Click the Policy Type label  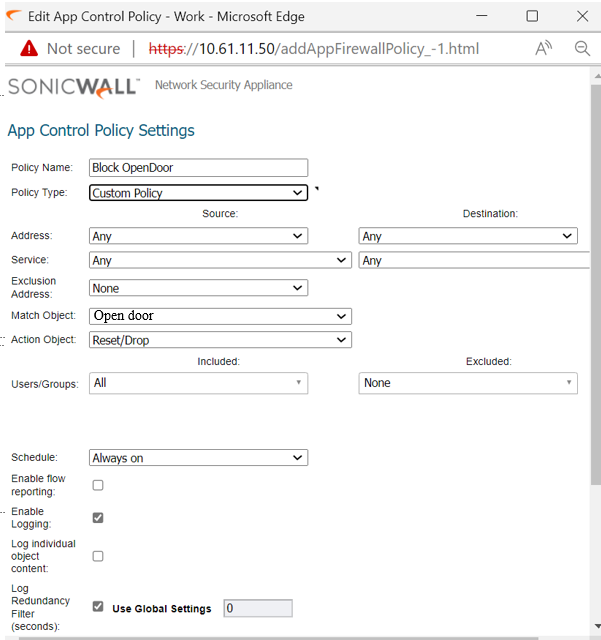point(39,192)
